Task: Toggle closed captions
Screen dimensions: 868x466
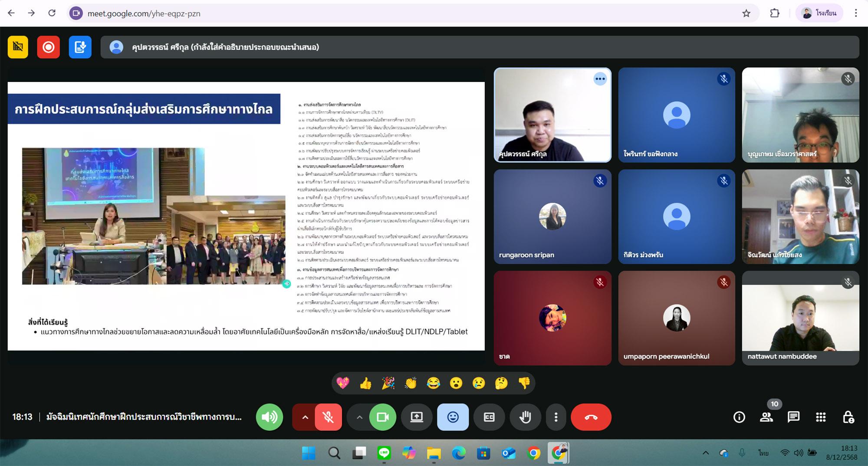Action: [x=489, y=417]
